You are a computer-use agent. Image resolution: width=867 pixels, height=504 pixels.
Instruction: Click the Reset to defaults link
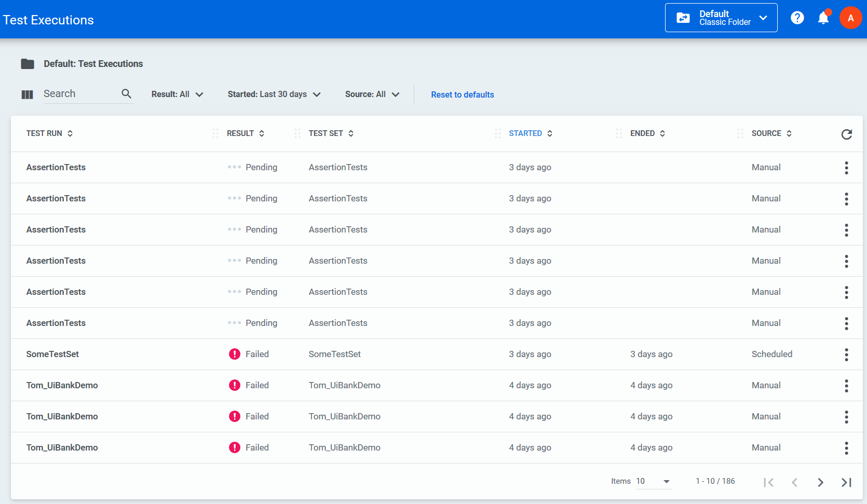[462, 94]
